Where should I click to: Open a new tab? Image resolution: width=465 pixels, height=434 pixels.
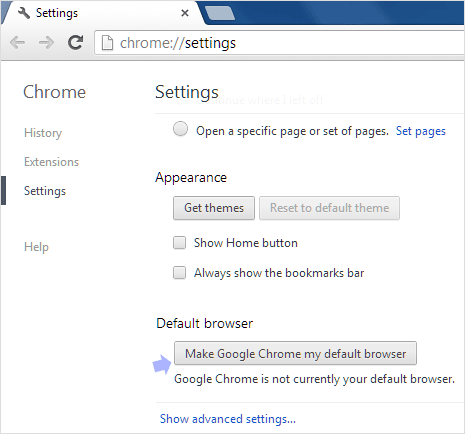(220, 14)
